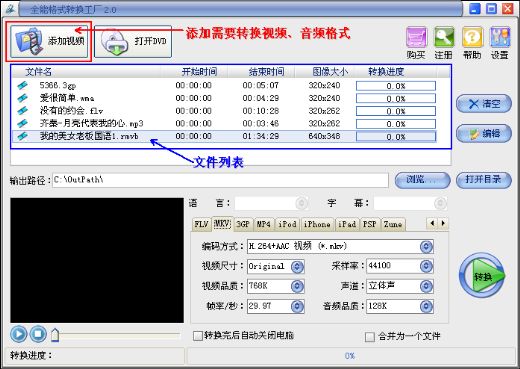This screenshot has height=369, width=520.
Task: Switch to the iPod tab
Action: (287, 224)
